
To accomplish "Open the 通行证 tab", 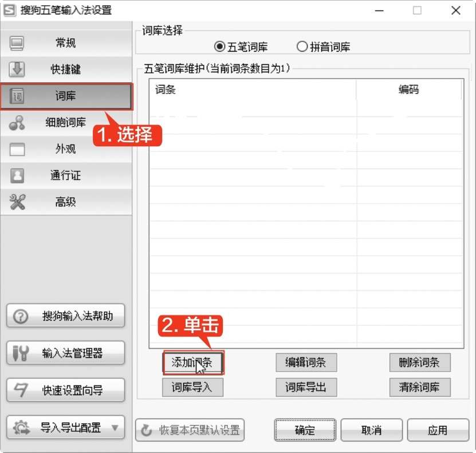I will (66, 175).
